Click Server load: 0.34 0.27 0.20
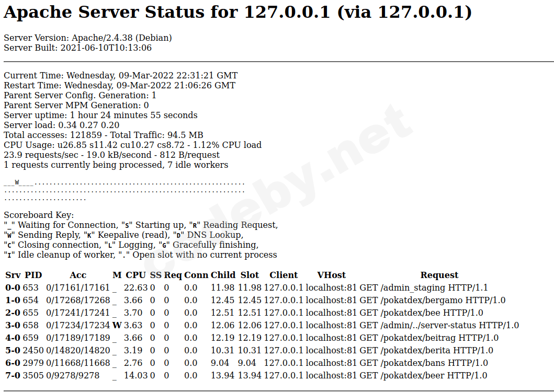554x392 pixels. pyautogui.click(x=62, y=125)
